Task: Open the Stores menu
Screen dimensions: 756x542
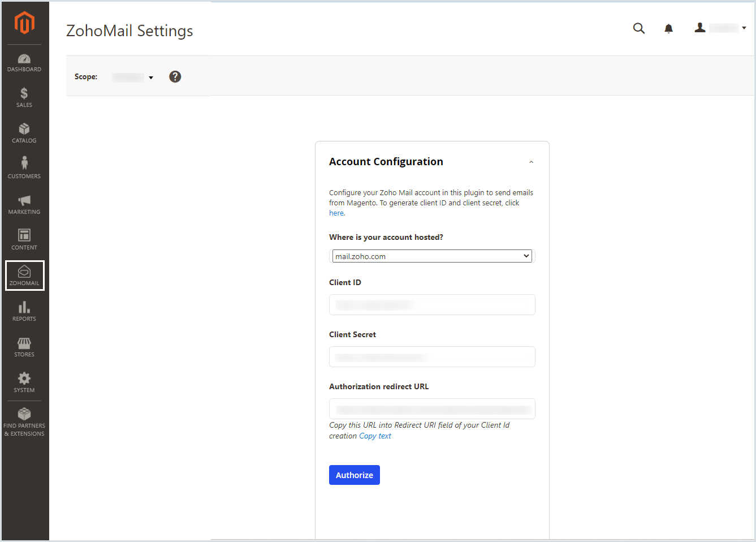Action: [24, 347]
